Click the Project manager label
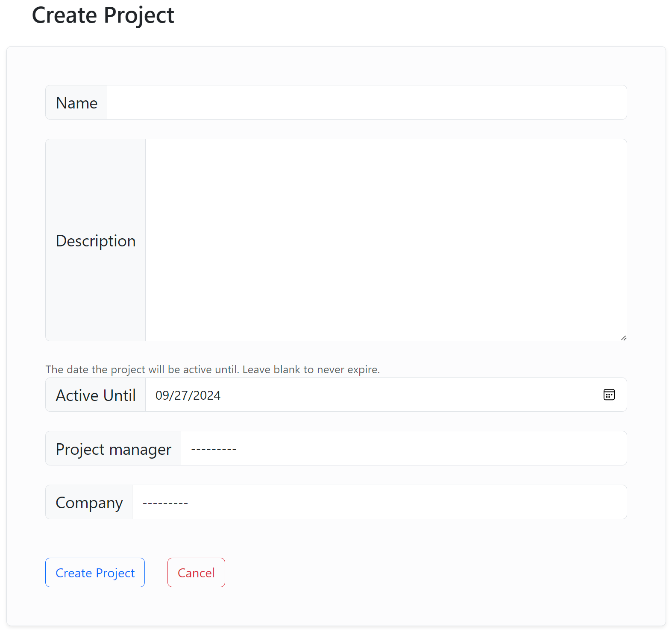The image size is (672, 632). (x=114, y=449)
